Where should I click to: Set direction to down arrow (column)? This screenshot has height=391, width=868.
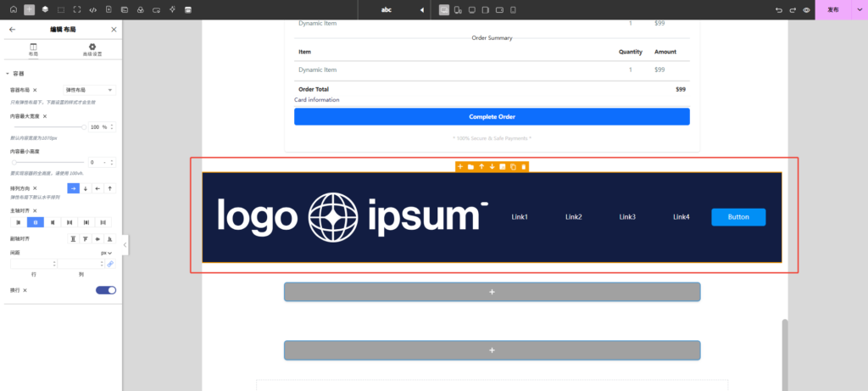(86, 188)
